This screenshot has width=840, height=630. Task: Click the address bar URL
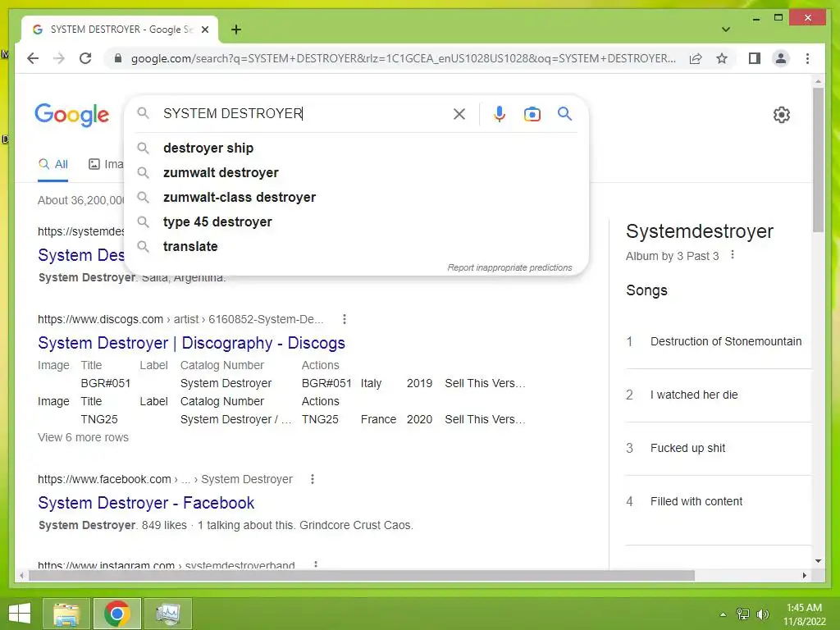coord(403,58)
